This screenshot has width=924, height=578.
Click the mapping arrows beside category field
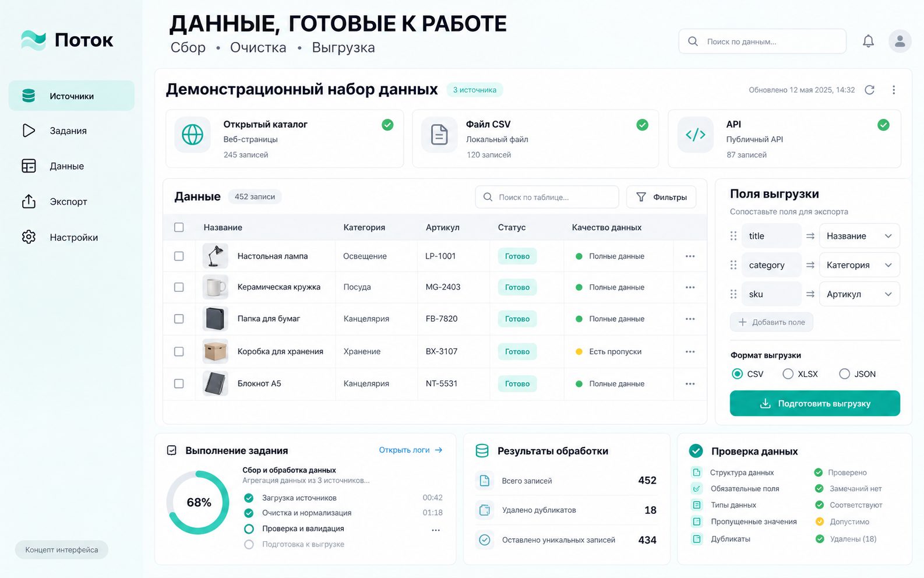(810, 265)
